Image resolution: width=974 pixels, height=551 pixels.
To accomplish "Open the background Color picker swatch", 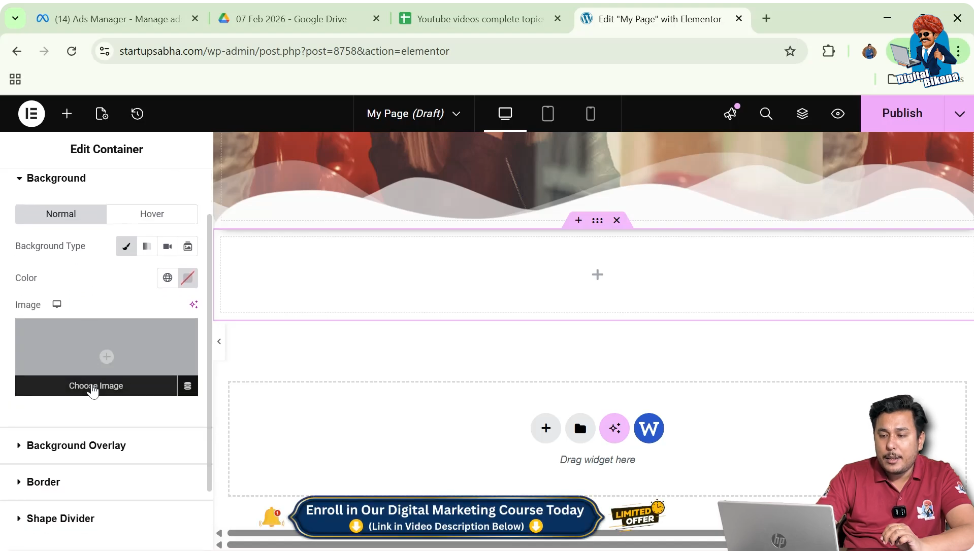I will pos(188,278).
